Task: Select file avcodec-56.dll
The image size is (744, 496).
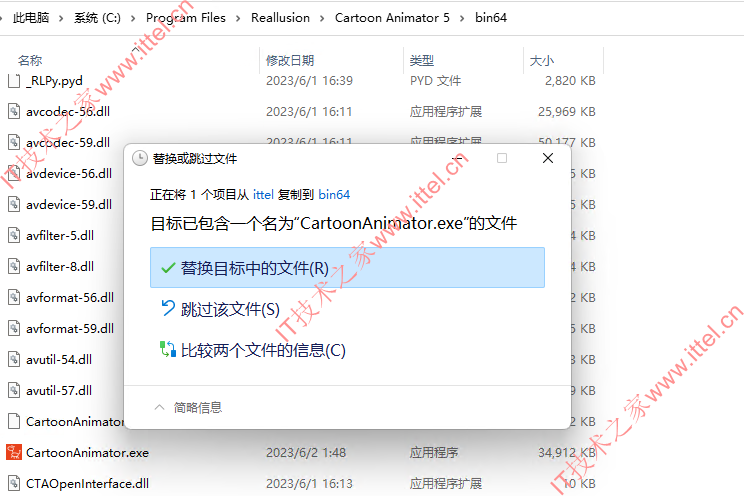Action: pos(68,112)
